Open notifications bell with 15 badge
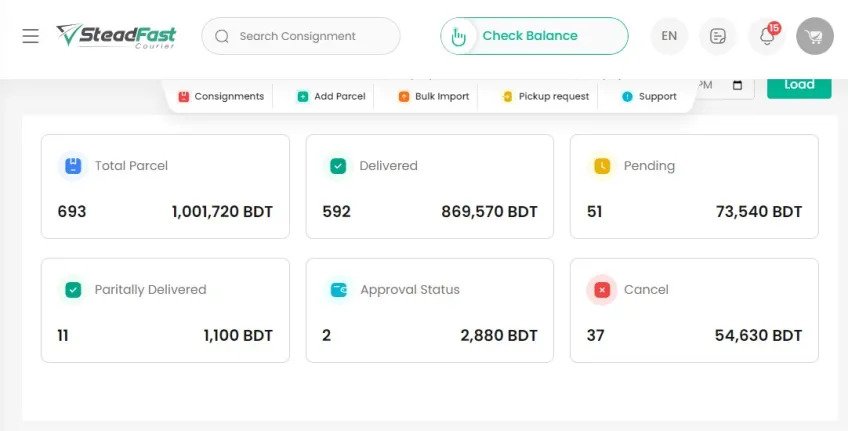The height and width of the screenshot is (431, 848). point(767,36)
